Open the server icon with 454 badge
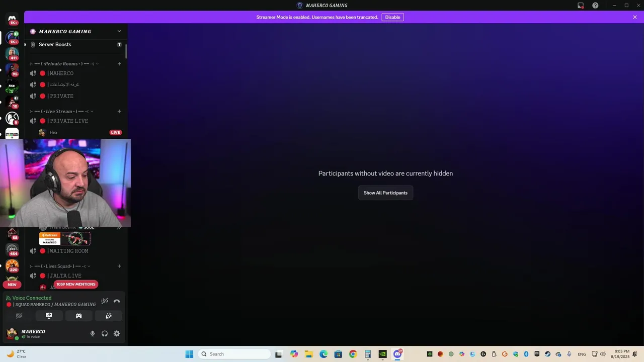Screen dimensions: 644x362 point(12,250)
